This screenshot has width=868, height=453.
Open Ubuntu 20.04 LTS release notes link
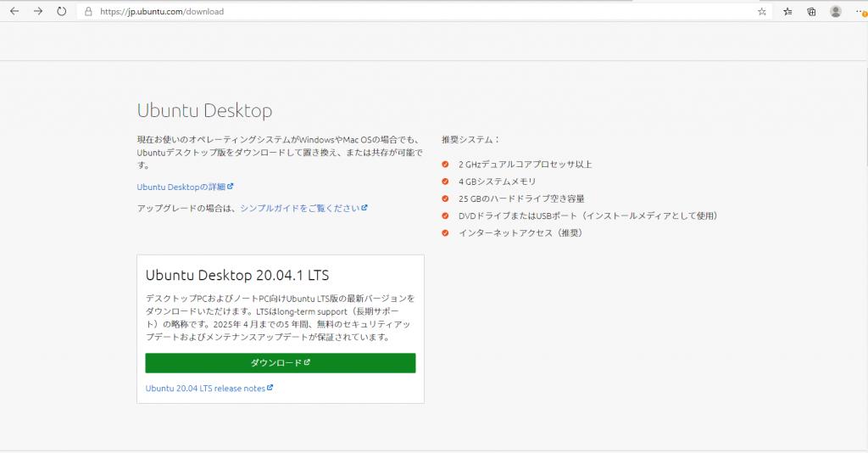(209, 389)
